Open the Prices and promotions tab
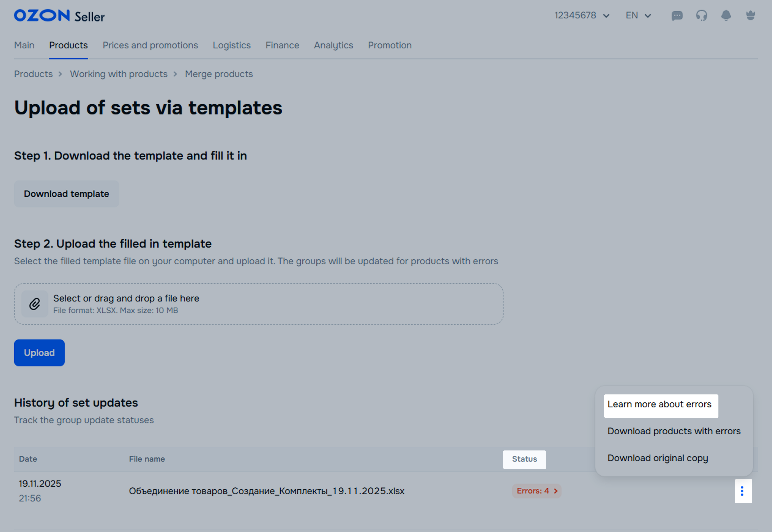Image resolution: width=772 pixels, height=532 pixels. click(x=150, y=45)
